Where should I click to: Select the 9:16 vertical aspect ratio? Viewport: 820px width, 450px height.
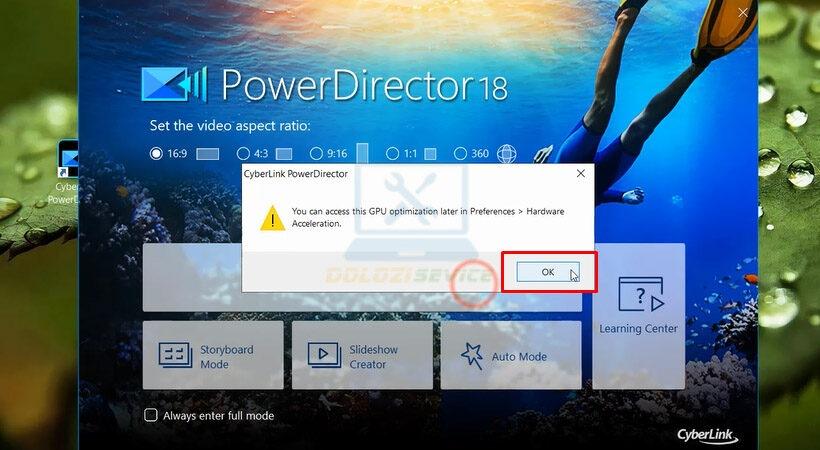(316, 154)
